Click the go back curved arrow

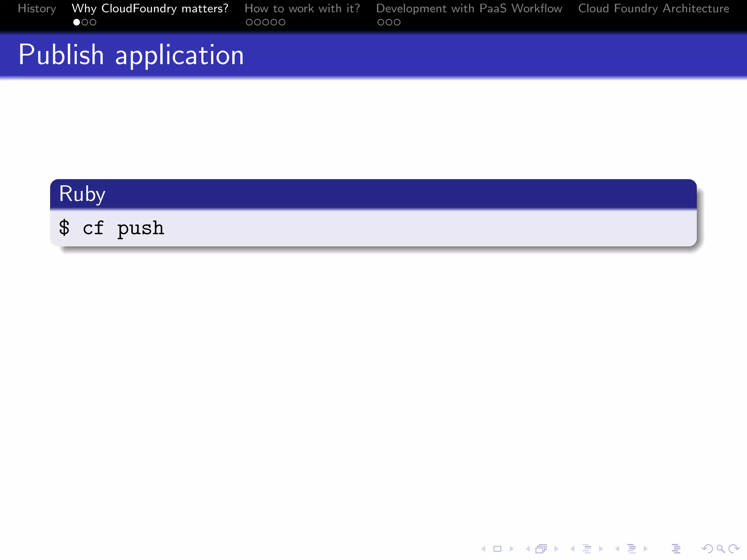707,549
